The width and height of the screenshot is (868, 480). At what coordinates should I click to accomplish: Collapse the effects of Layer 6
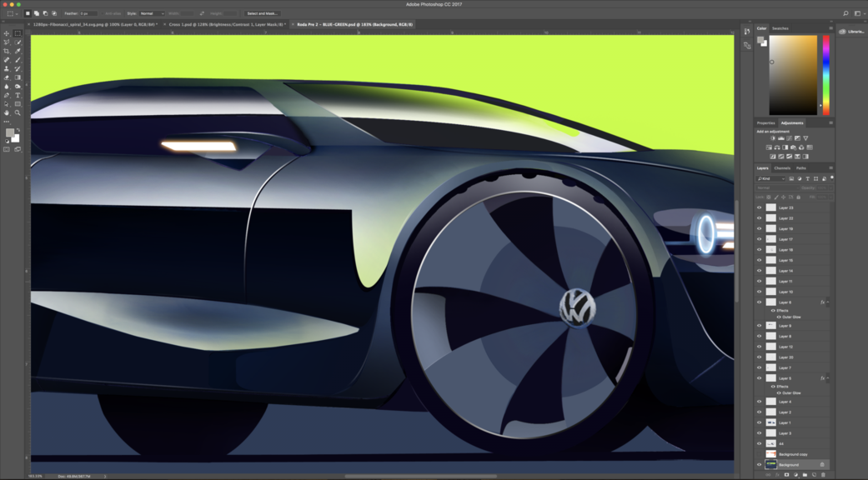tap(828, 302)
